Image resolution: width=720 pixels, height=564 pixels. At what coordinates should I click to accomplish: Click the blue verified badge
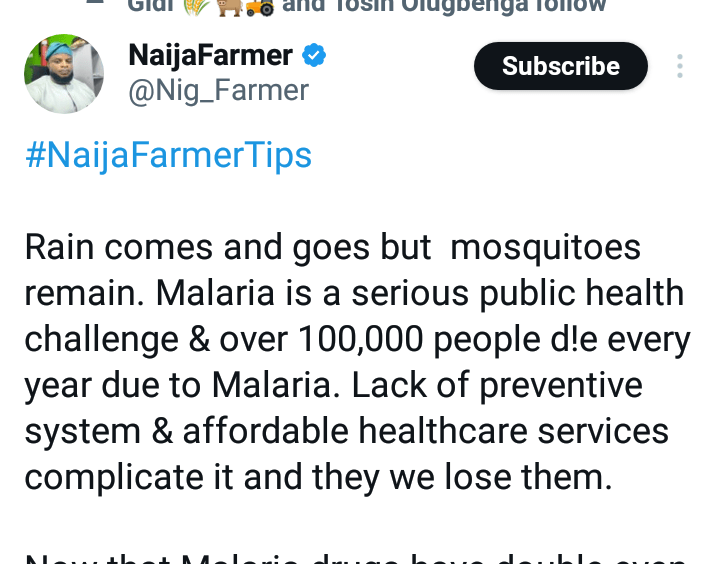tap(315, 56)
